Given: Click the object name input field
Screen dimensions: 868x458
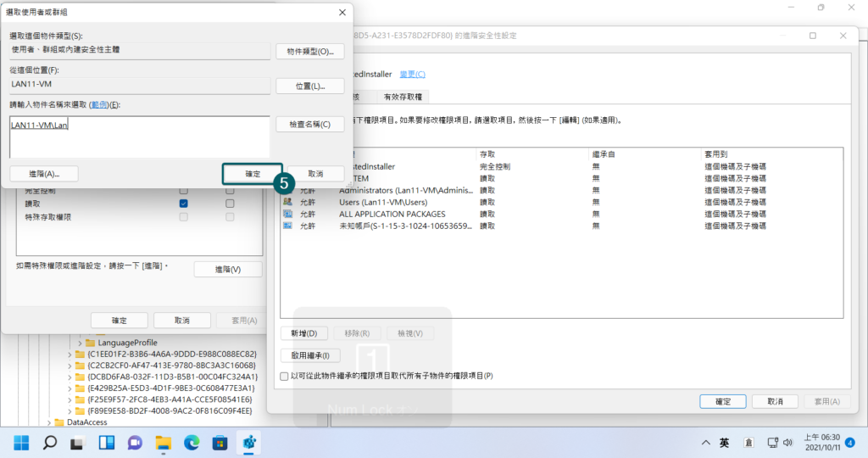Looking at the screenshot, I should [140, 137].
